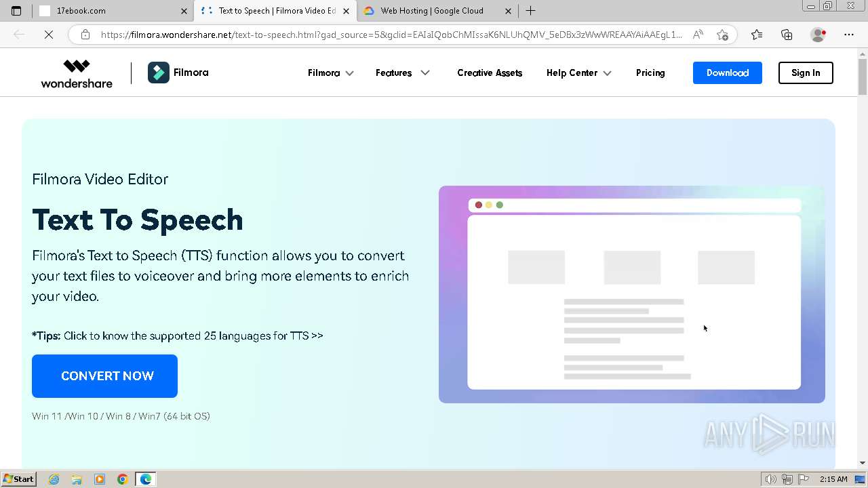
Task: Stop loading the page
Action: (49, 35)
